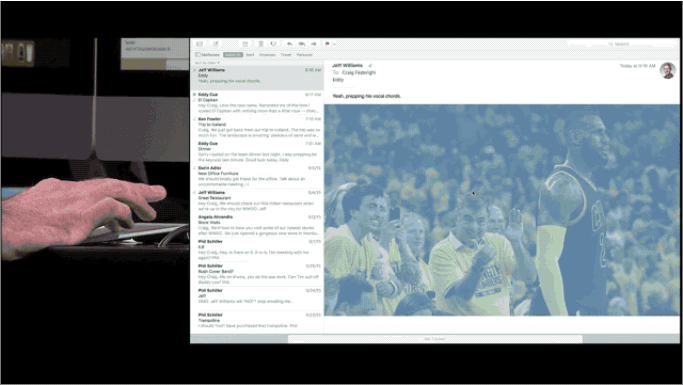Click the minimized Re: Dinner draft tab
The image size is (683, 385).
435,339
